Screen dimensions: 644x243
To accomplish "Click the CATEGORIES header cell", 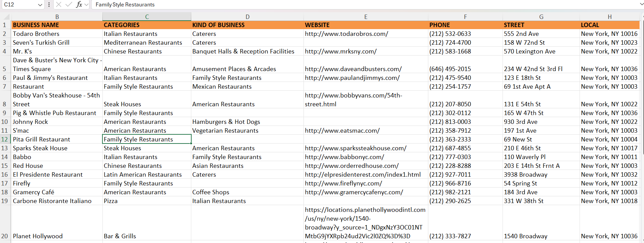I will click(x=147, y=25).
